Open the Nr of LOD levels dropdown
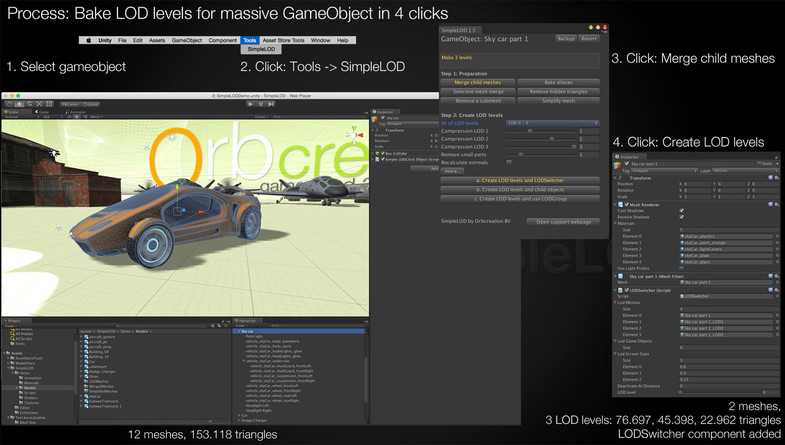Image resolution: width=785 pixels, height=445 pixels. [552, 123]
